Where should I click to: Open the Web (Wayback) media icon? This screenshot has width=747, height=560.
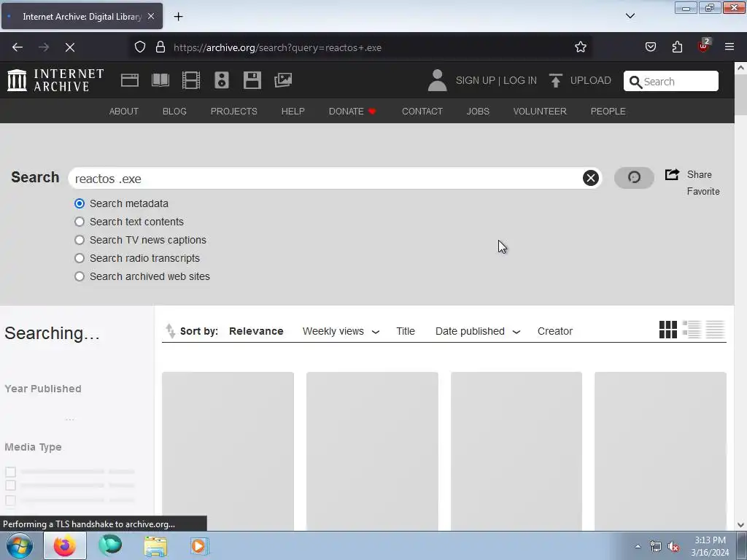tap(130, 80)
